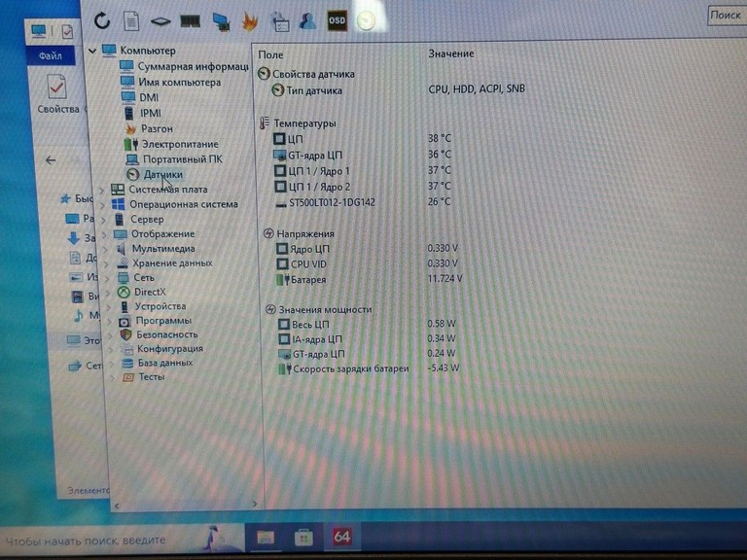Click the Температуры group heading

299,123
